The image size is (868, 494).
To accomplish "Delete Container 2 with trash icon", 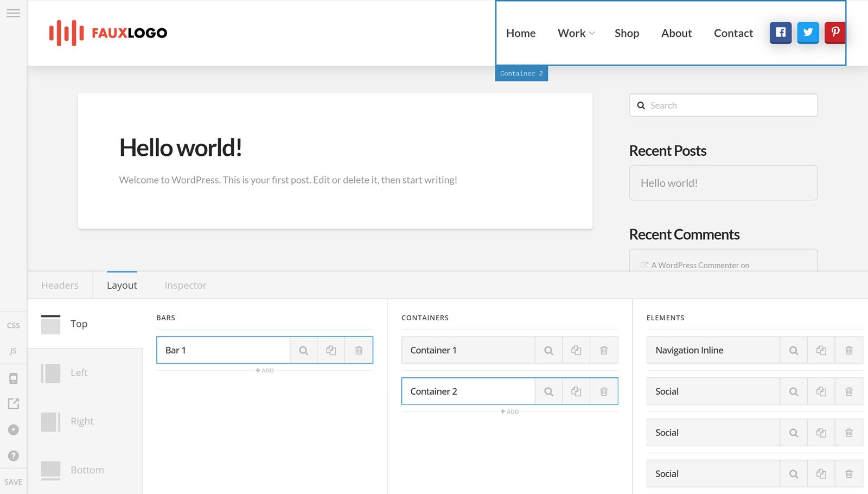I will click(604, 391).
